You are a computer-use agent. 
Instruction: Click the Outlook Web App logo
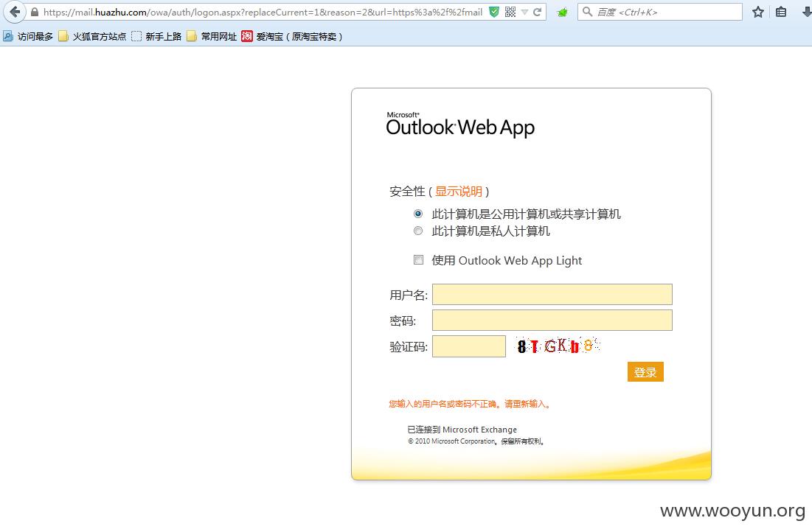click(x=460, y=125)
